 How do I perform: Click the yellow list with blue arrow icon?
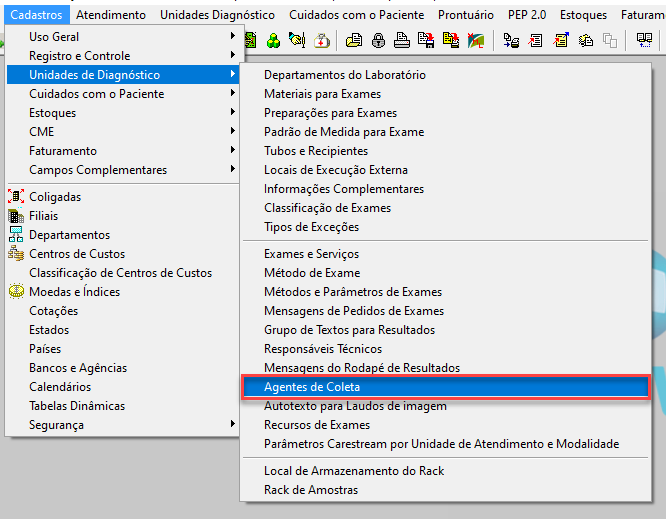(561, 40)
